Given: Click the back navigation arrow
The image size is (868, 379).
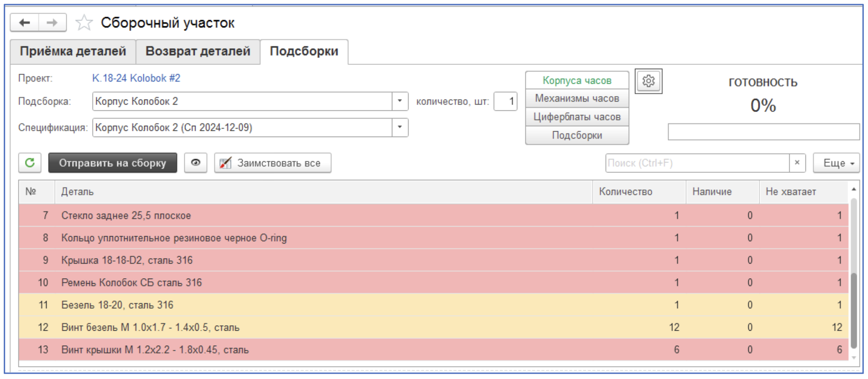Looking at the screenshot, I should point(25,22).
